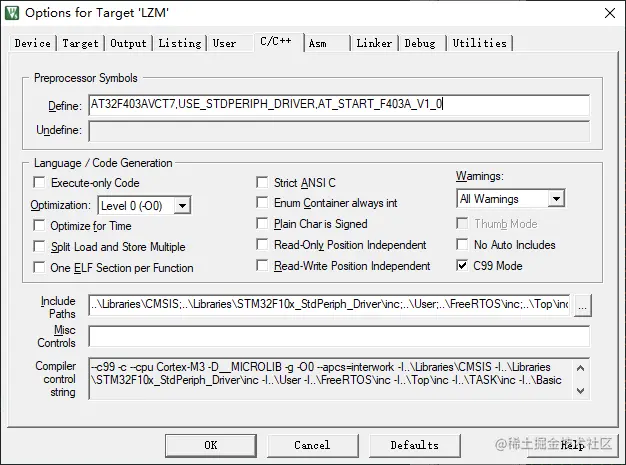Uncheck C99 Mode checkbox
Image resolution: width=626 pixels, height=465 pixels.
(462, 266)
